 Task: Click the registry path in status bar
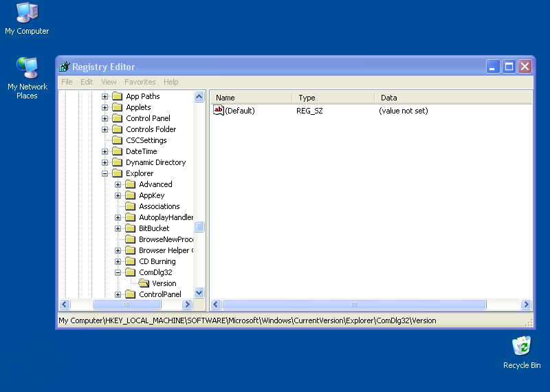(247, 320)
